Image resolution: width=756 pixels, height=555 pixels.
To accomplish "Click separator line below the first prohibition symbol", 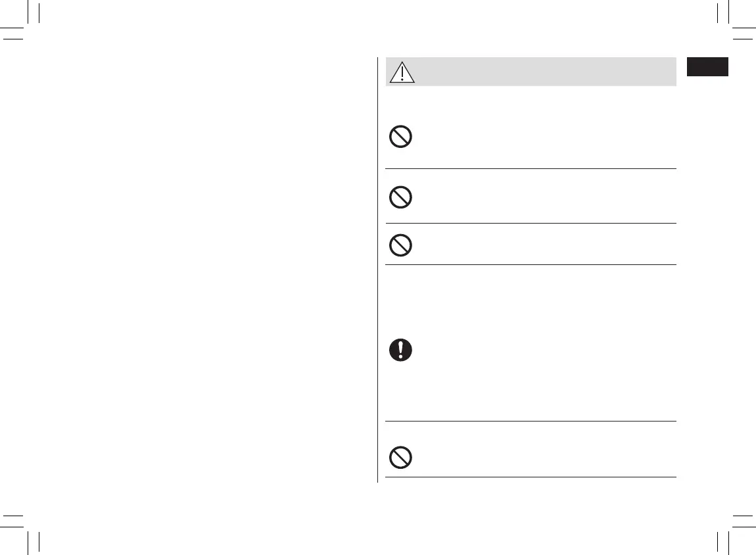I will (x=531, y=168).
